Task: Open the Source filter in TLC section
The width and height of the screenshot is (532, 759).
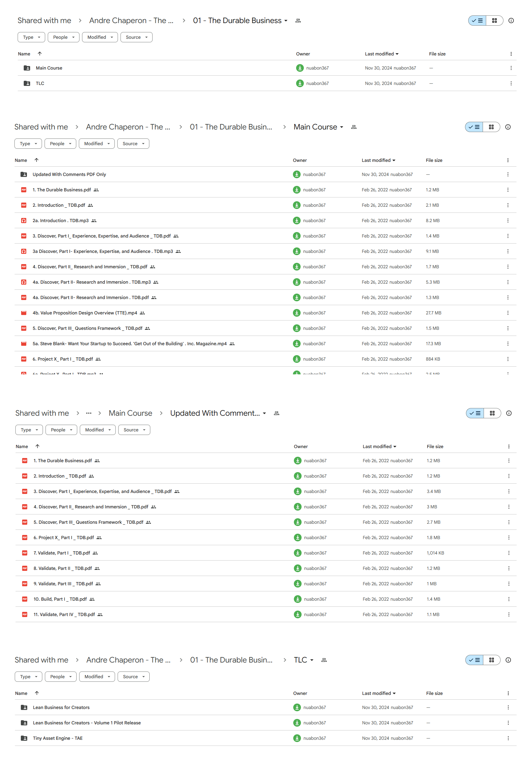Action: click(x=134, y=677)
